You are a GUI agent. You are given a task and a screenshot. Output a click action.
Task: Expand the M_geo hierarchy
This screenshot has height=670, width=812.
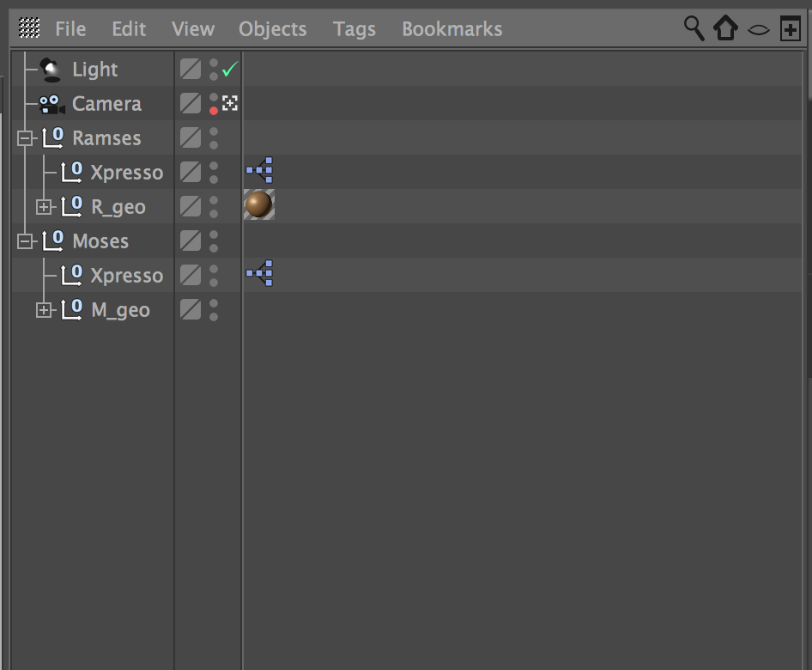coord(44,310)
